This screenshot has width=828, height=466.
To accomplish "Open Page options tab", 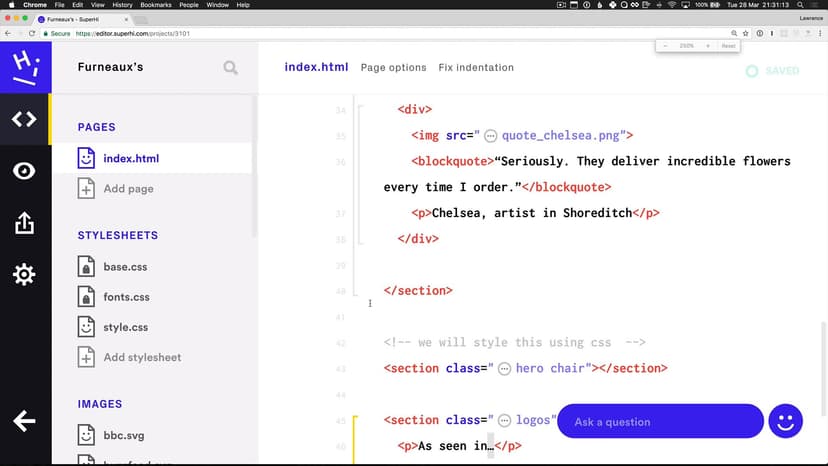I will [393, 68].
